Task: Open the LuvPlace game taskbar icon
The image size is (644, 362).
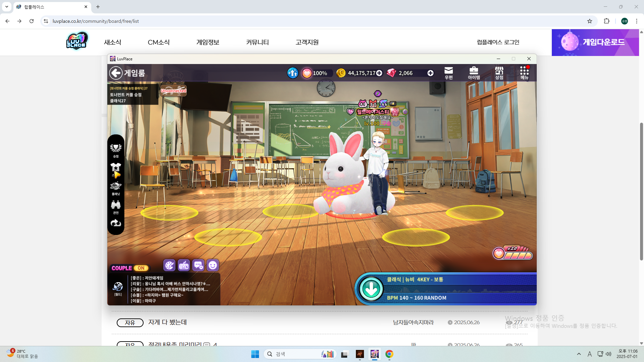Action: (x=374, y=354)
